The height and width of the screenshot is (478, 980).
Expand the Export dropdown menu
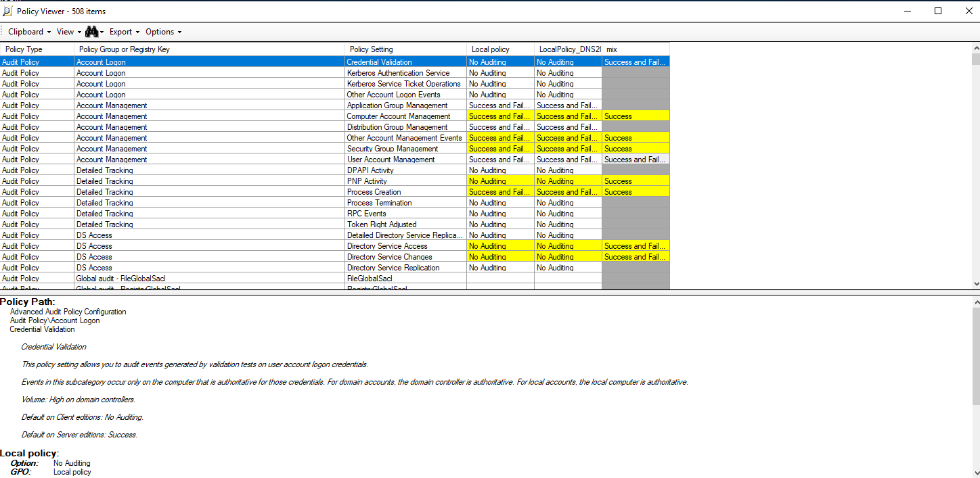124,32
